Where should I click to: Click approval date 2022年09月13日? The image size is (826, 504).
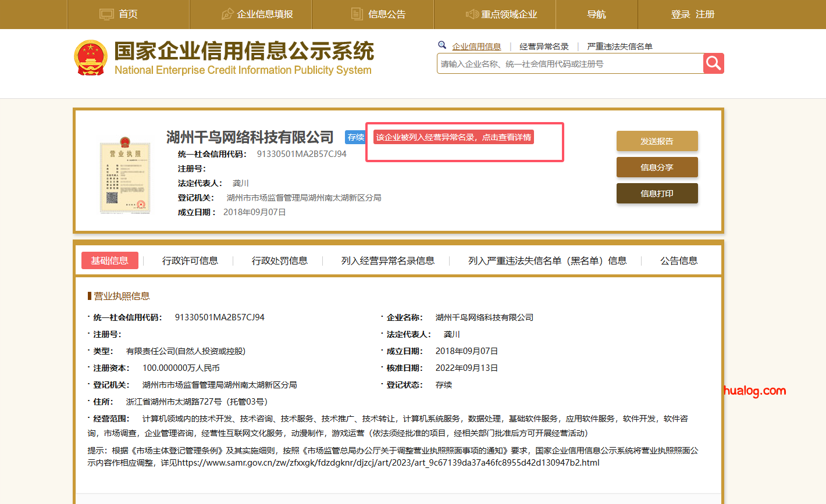(x=467, y=368)
